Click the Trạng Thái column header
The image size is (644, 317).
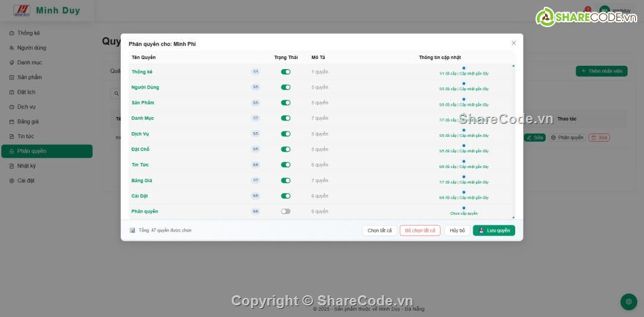pyautogui.click(x=286, y=58)
